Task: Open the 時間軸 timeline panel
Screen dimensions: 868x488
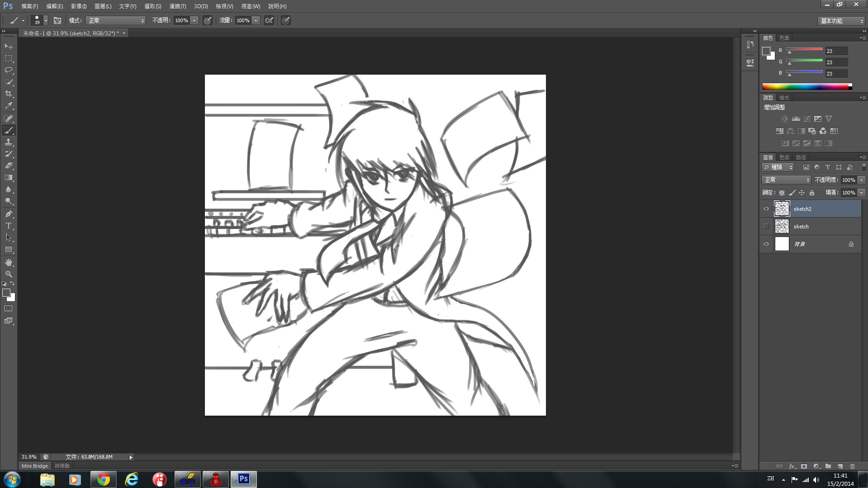Action: [x=62, y=466]
